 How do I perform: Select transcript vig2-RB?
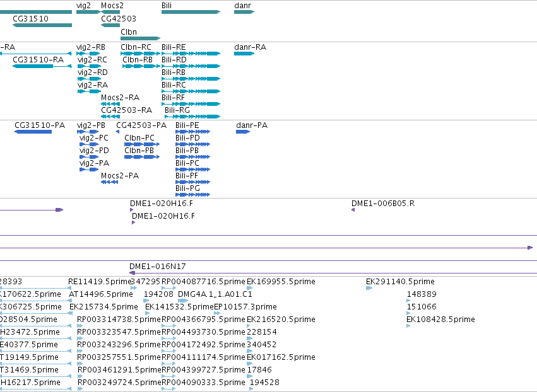click(88, 54)
